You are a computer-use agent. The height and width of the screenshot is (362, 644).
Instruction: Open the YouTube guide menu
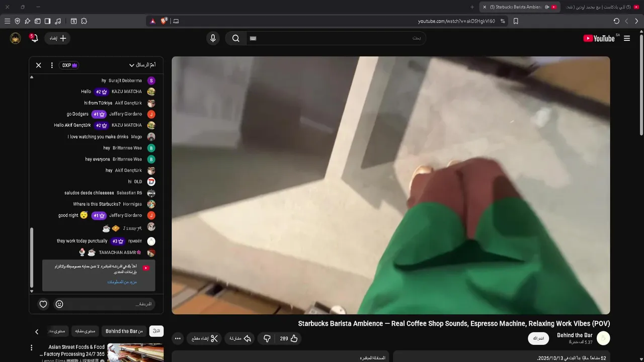pos(627,38)
